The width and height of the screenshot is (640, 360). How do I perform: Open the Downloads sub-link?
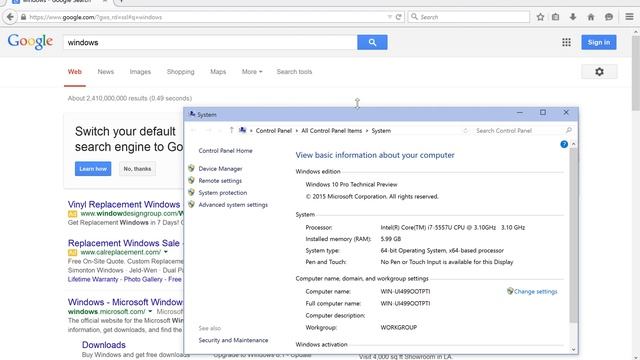pyautogui.click(x=104, y=345)
